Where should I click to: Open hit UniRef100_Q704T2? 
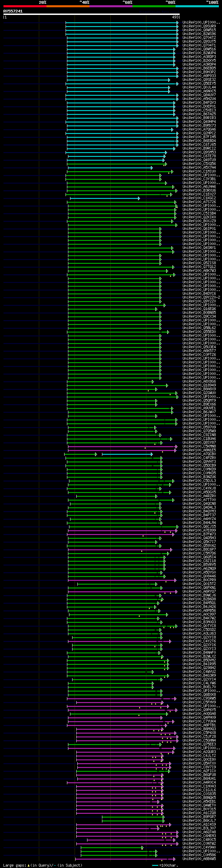click(x=199, y=37)
